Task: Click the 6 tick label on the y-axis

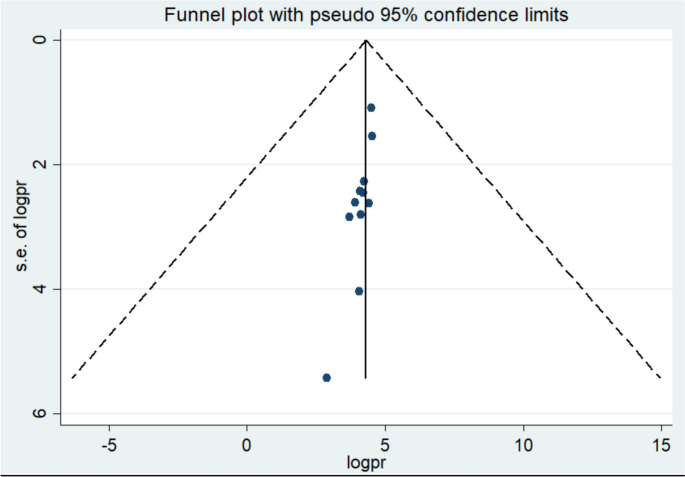Action: click(x=40, y=414)
